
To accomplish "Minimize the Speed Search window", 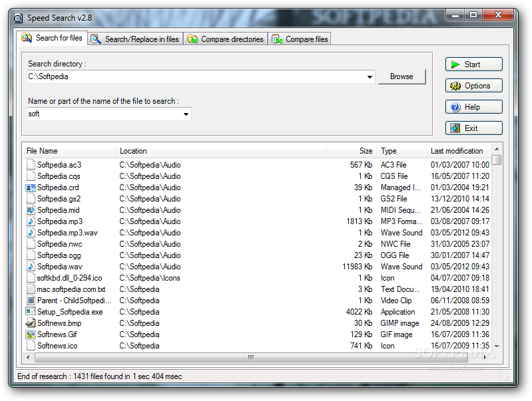I will click(455, 15).
